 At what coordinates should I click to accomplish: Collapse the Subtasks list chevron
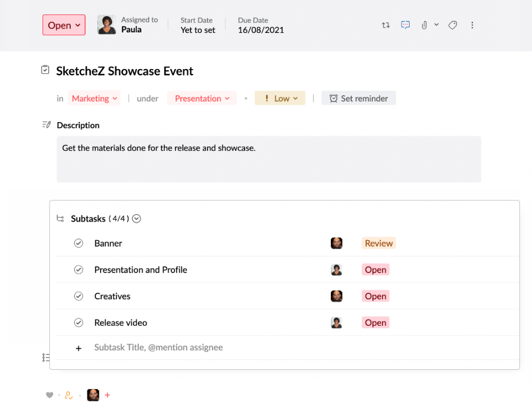click(x=136, y=218)
